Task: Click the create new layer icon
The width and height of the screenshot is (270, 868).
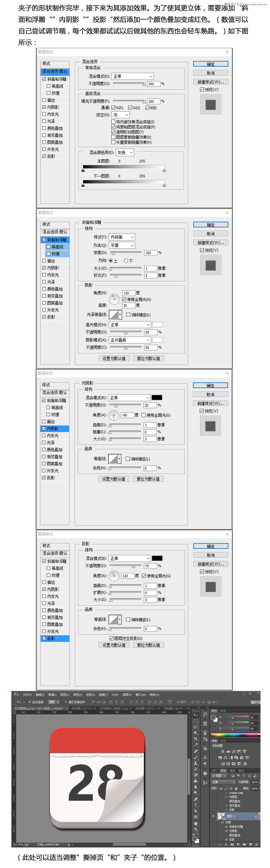Action: 250,845
